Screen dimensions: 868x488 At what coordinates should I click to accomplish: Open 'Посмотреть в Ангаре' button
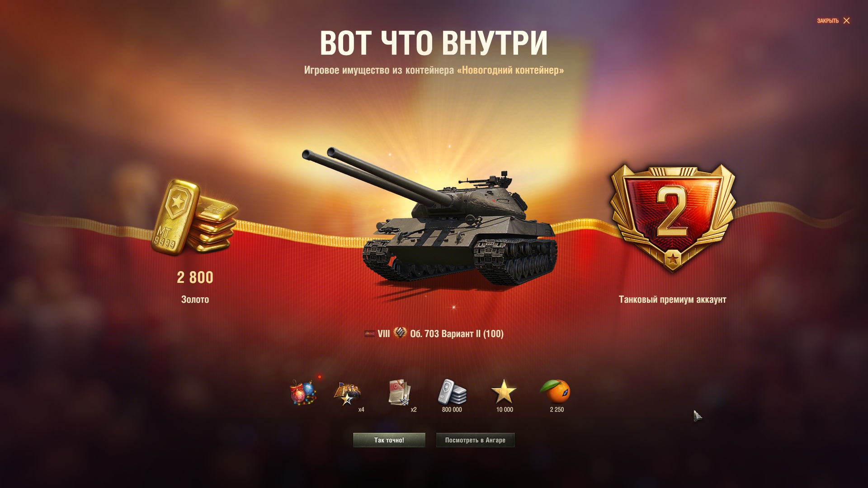(475, 440)
